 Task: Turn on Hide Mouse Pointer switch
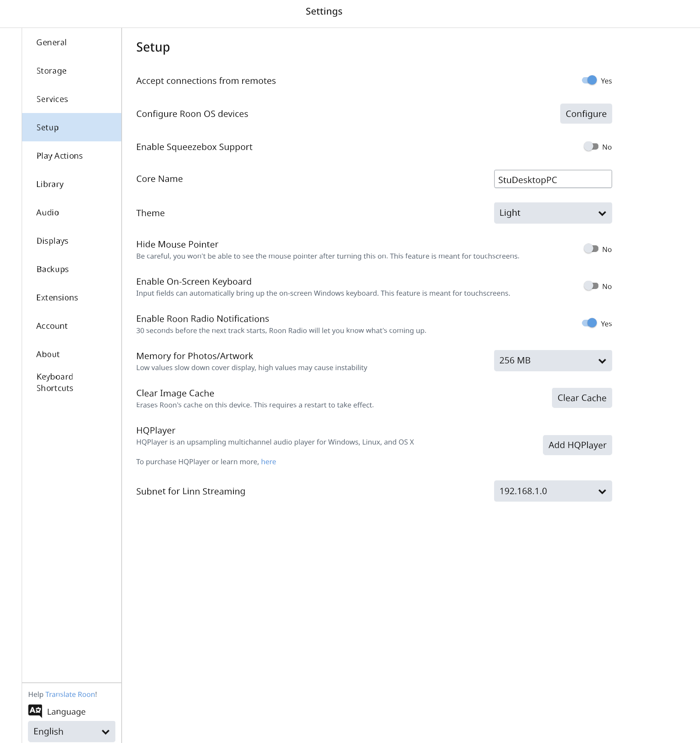tap(591, 249)
